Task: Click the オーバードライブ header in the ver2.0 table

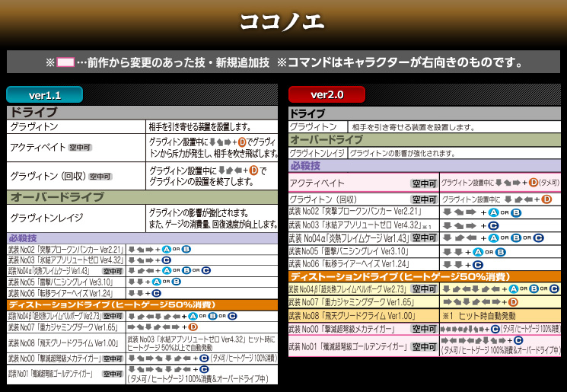Action: coord(425,139)
